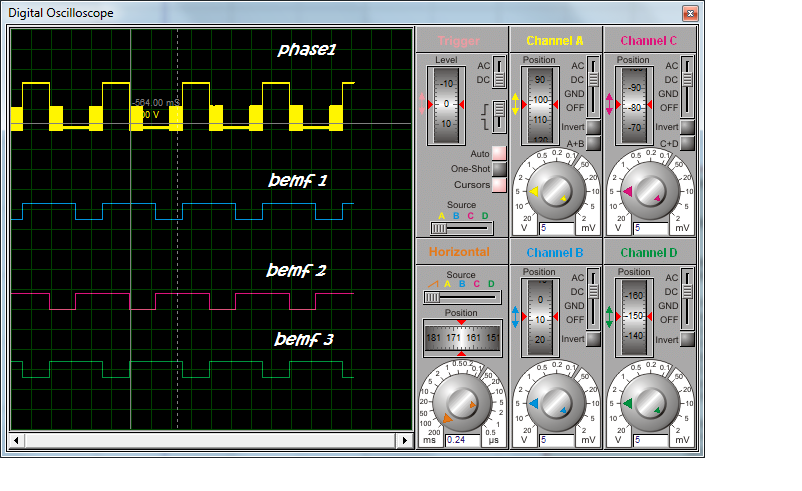Close the Digital Oscilloscope window
802x491 pixels.
point(690,13)
